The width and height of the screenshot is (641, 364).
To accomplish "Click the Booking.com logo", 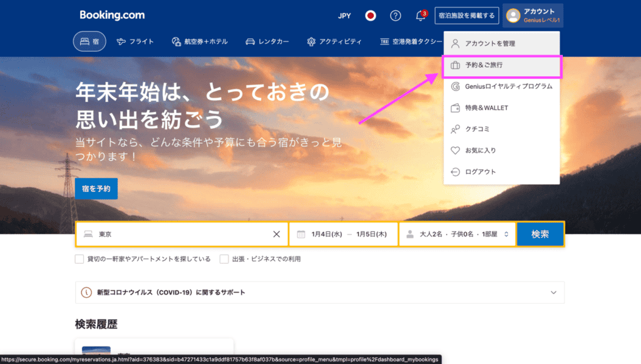I will [112, 15].
